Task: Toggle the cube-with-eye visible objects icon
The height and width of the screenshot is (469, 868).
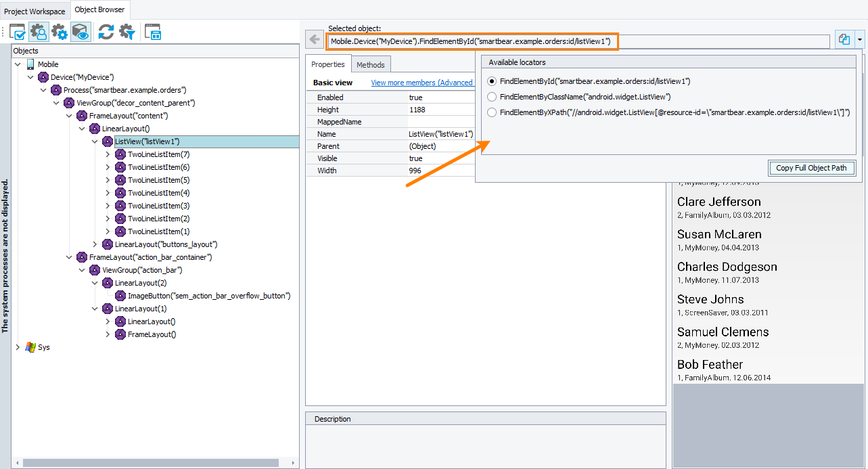Action: coord(81,32)
